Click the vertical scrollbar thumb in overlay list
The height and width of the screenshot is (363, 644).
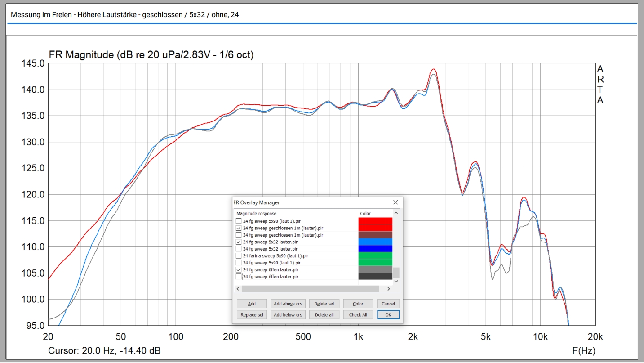pyautogui.click(x=396, y=273)
